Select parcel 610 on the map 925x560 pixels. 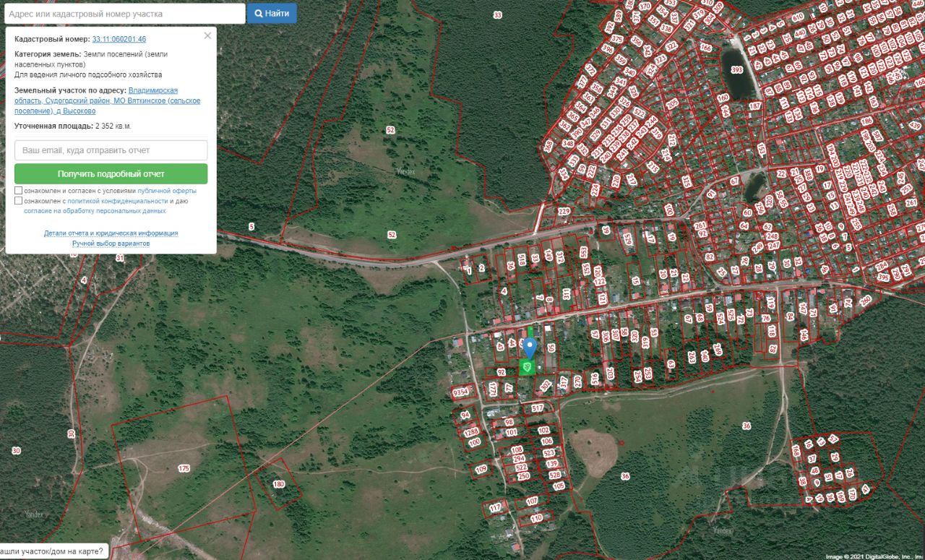pyautogui.click(x=798, y=17)
